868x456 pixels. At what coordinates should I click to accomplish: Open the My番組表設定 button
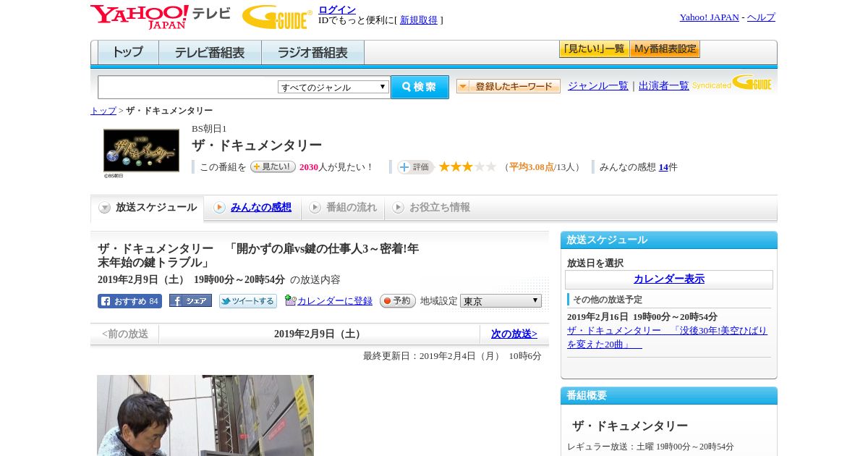coord(665,49)
